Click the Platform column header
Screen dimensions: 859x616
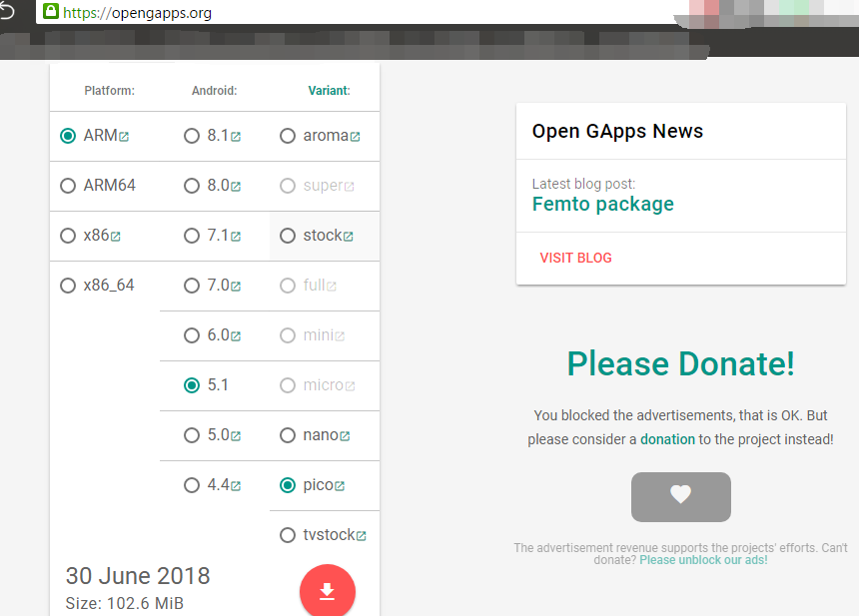pyautogui.click(x=110, y=91)
